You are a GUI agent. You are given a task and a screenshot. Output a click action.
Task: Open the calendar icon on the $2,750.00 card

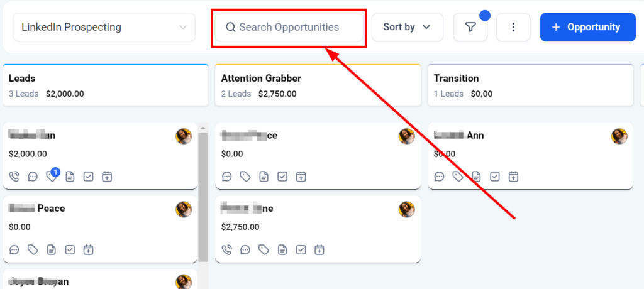[x=319, y=250]
